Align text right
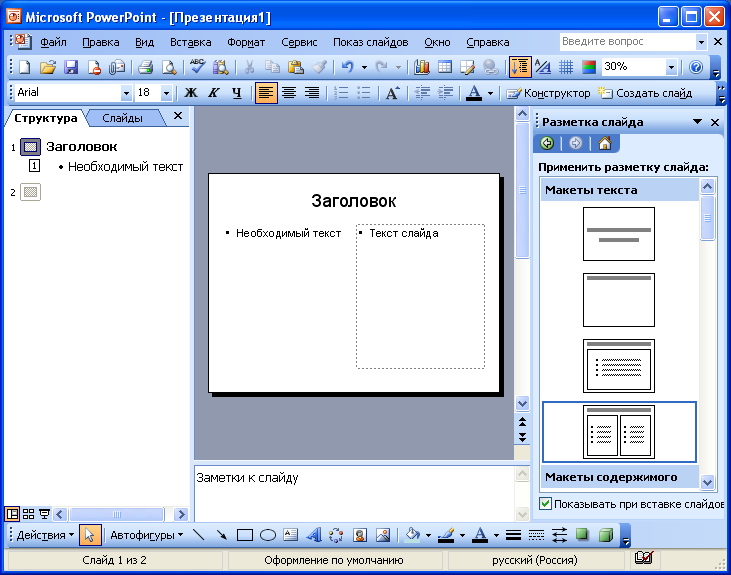Viewport: 731px width, 575px height. (312, 93)
